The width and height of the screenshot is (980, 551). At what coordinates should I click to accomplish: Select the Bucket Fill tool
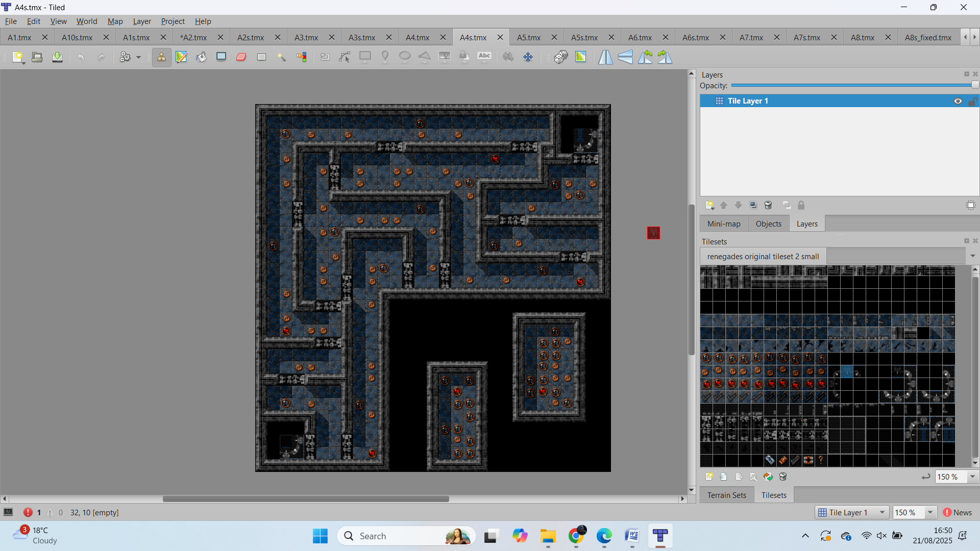(x=201, y=57)
